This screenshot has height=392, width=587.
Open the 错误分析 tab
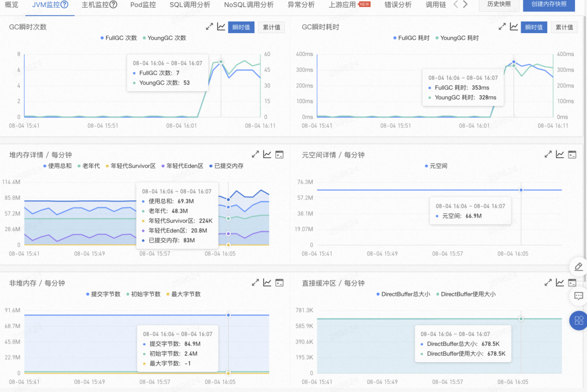(398, 5)
